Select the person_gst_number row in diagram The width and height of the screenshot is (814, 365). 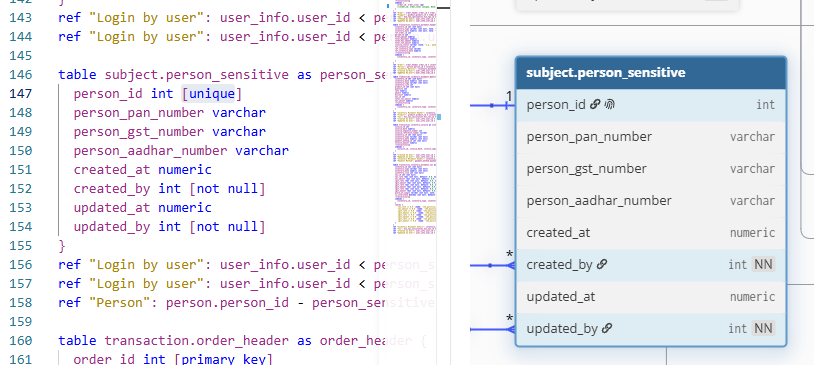pyautogui.click(x=651, y=169)
